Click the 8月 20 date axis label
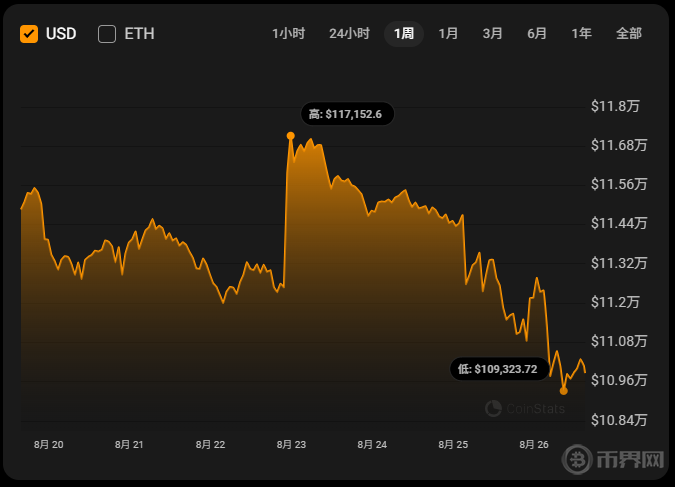Screen dimensions: 675x487 (49, 444)
